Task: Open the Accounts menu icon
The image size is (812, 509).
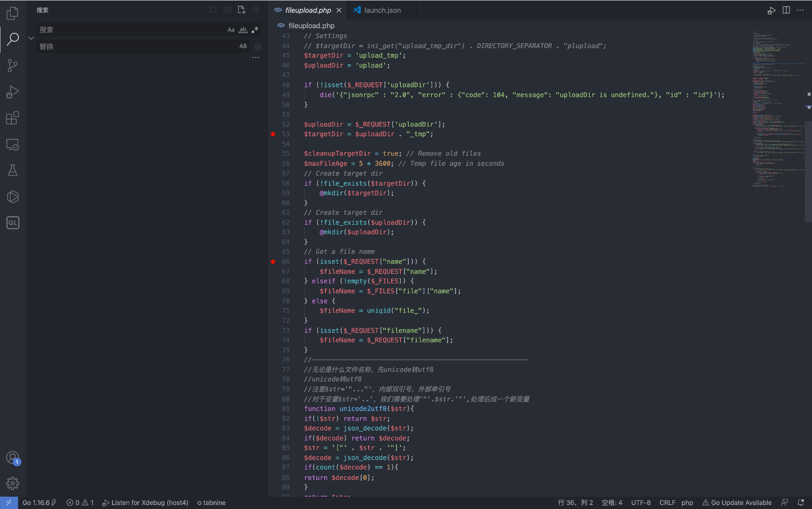Action: (13, 458)
